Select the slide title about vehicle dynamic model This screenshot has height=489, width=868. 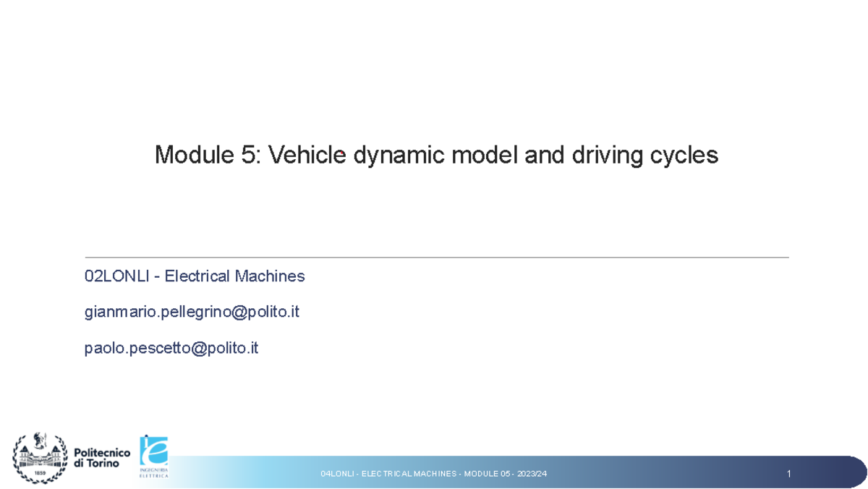pos(436,154)
